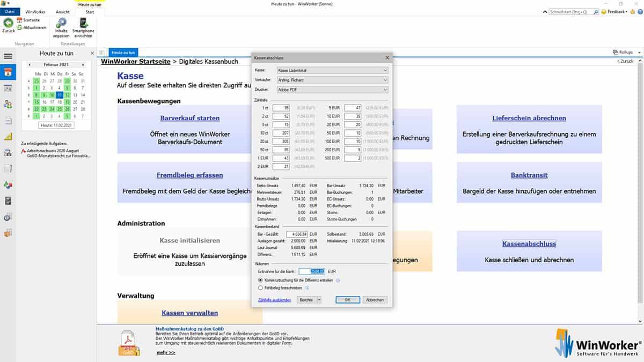Open the Feedback dropdown arrow

pyautogui.click(x=626, y=11)
